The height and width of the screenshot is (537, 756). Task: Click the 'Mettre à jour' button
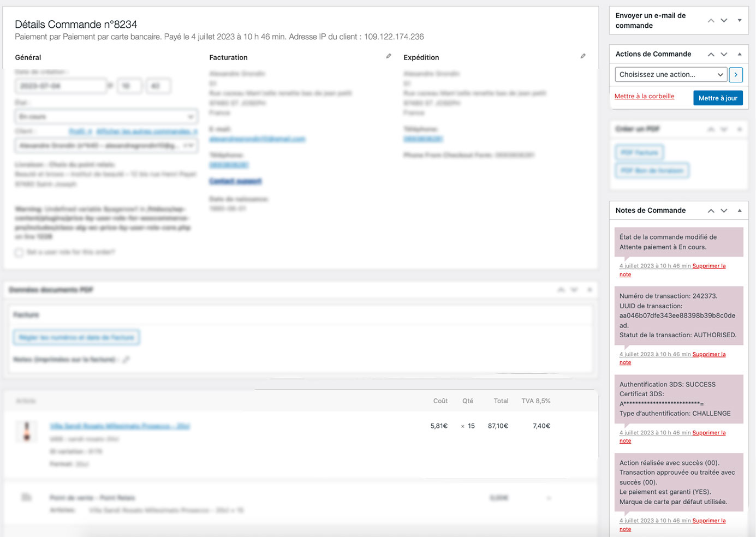pos(718,98)
